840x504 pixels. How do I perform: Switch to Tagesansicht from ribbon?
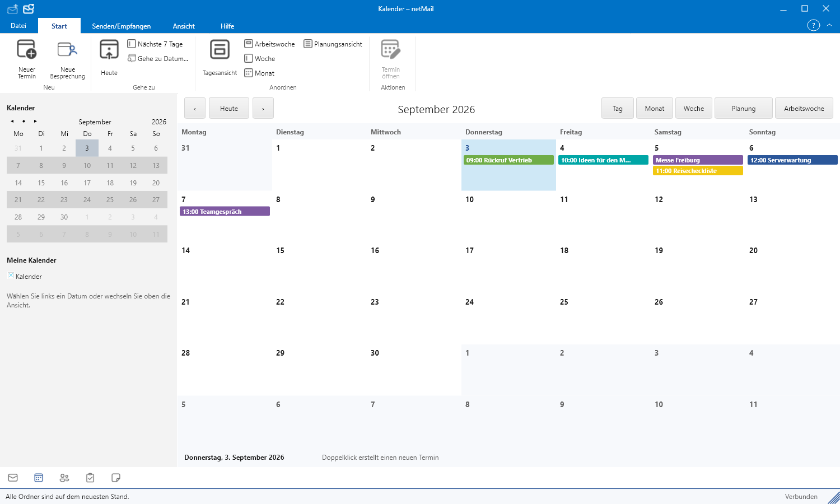click(220, 58)
